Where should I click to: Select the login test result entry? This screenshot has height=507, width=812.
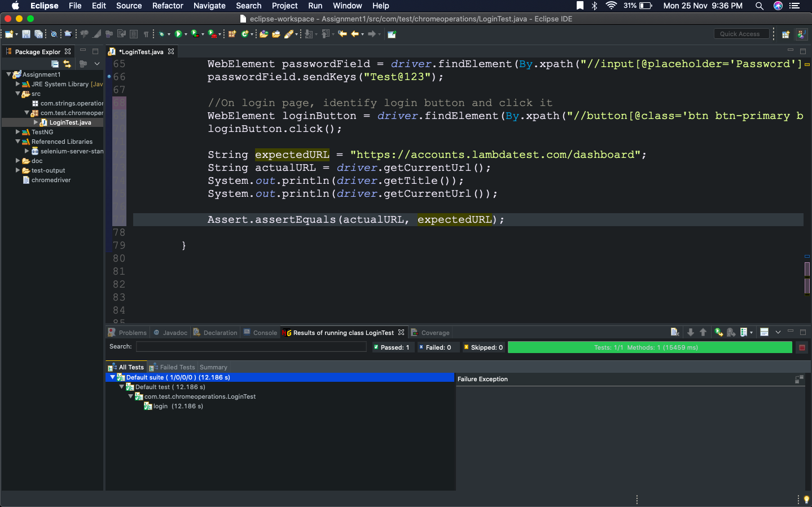(x=161, y=406)
